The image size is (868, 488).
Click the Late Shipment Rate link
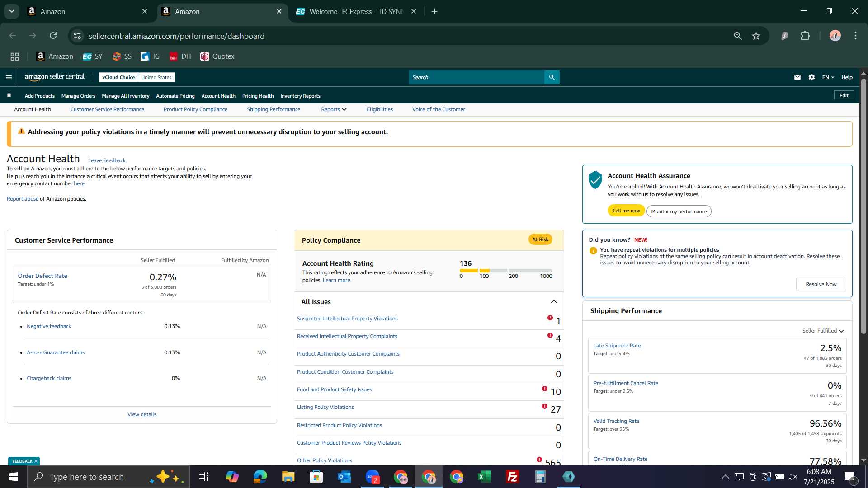[x=617, y=346]
